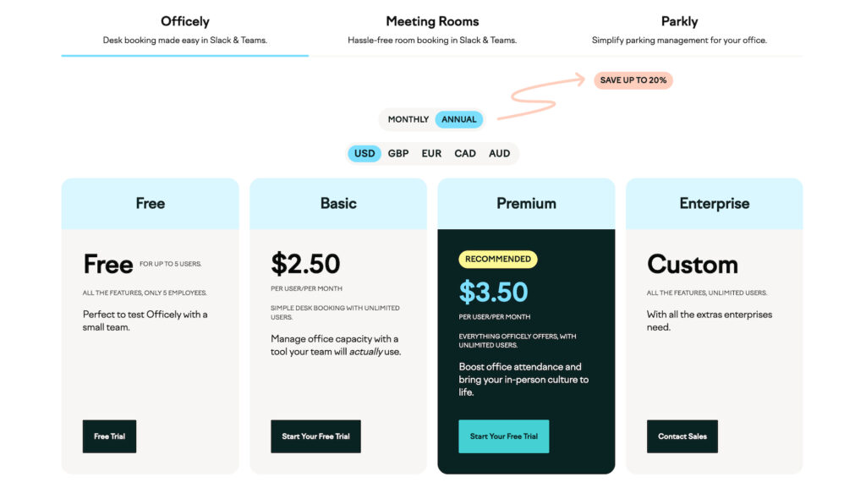Select ANNUAL billing option
The height and width of the screenshot is (504, 866).
point(459,119)
